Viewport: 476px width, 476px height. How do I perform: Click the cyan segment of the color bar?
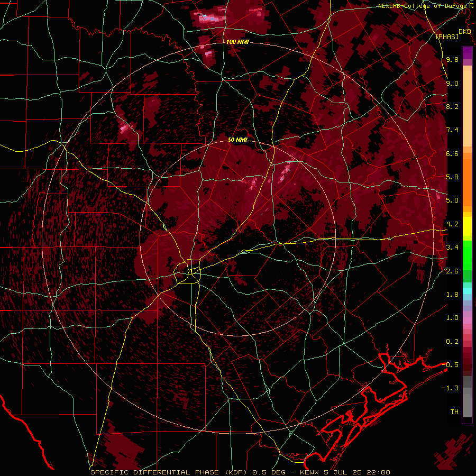click(467, 291)
